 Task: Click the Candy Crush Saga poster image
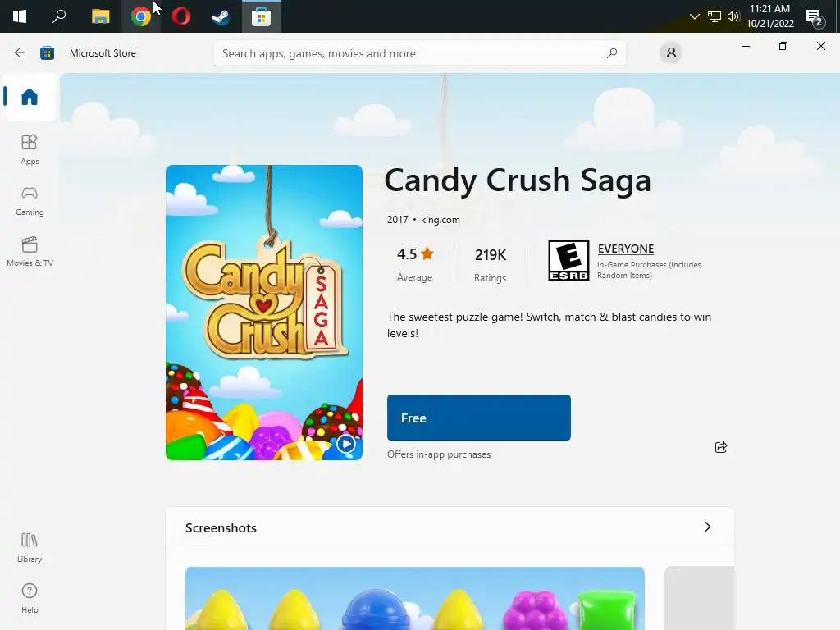click(264, 313)
